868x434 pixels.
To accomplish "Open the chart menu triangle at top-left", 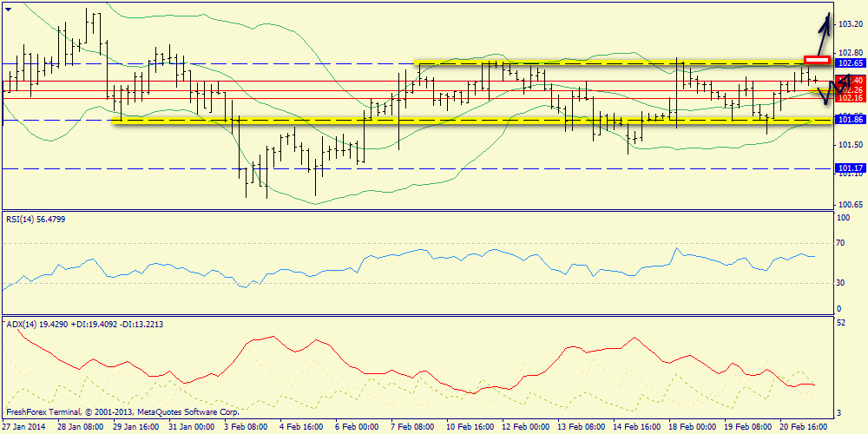I will tap(9, 10).
